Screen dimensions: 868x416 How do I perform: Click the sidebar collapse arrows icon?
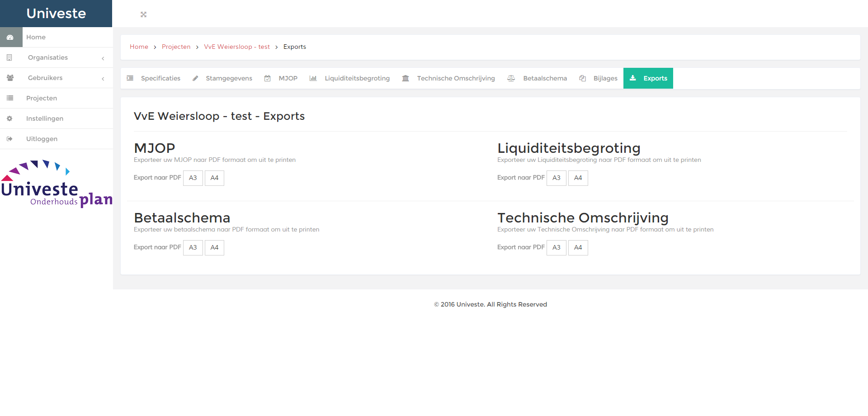click(x=143, y=14)
